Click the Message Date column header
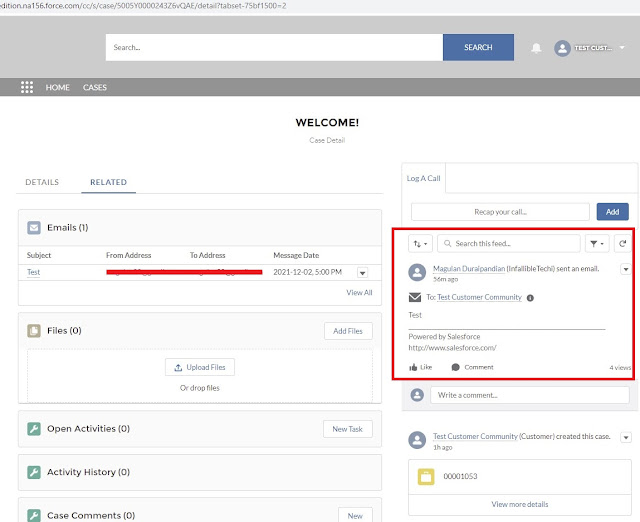Viewport: 640px width, 522px height. click(296, 255)
